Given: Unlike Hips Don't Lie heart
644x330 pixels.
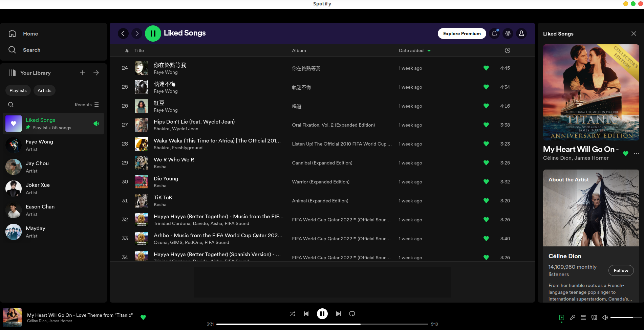Looking at the screenshot, I should click(486, 125).
